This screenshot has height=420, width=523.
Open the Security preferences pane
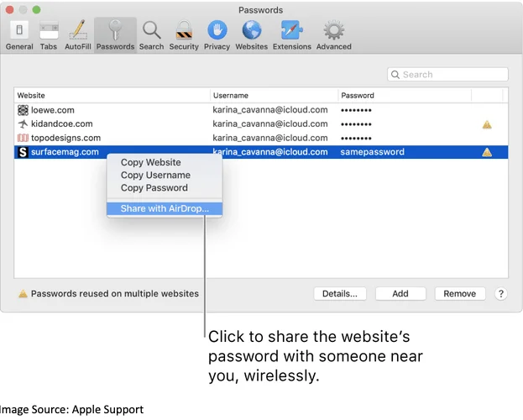184,34
